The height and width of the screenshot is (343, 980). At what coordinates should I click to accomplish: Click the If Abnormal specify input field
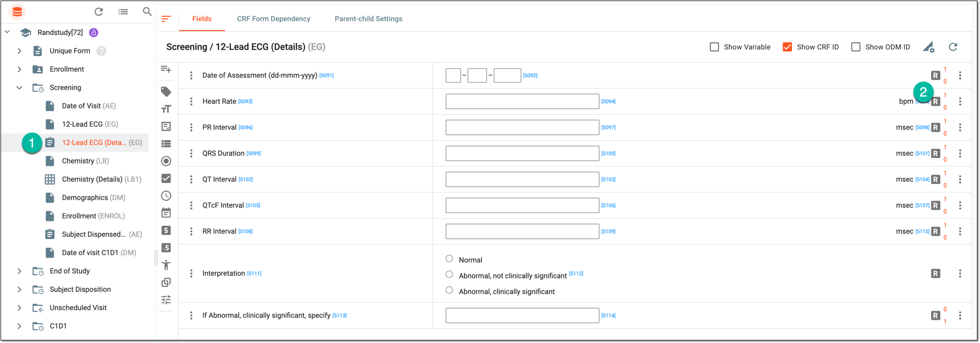click(522, 316)
